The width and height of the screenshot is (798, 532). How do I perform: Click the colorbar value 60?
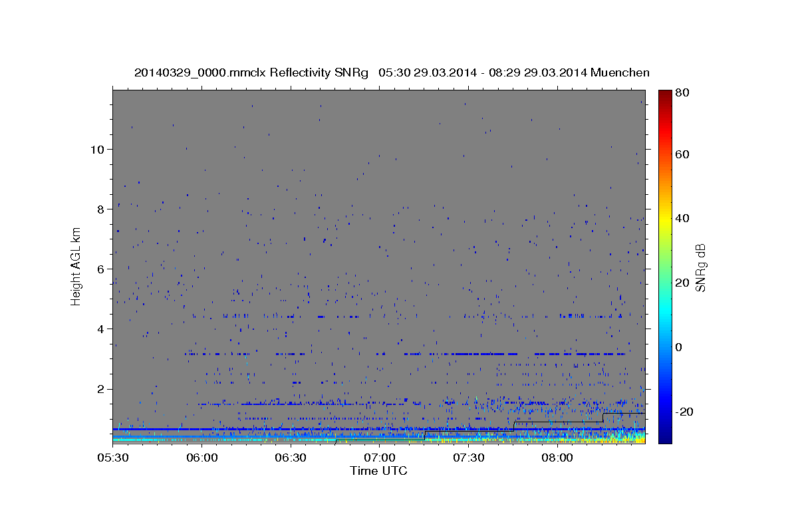(x=682, y=154)
